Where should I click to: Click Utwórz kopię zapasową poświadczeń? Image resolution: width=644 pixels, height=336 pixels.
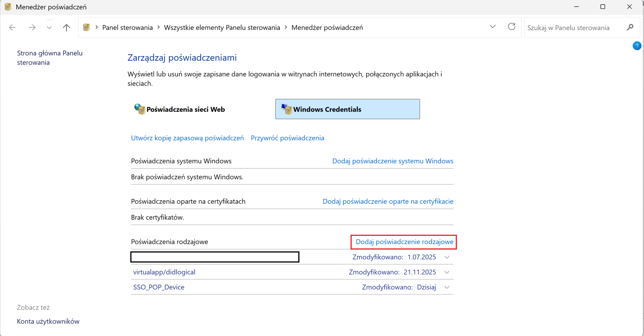click(187, 138)
